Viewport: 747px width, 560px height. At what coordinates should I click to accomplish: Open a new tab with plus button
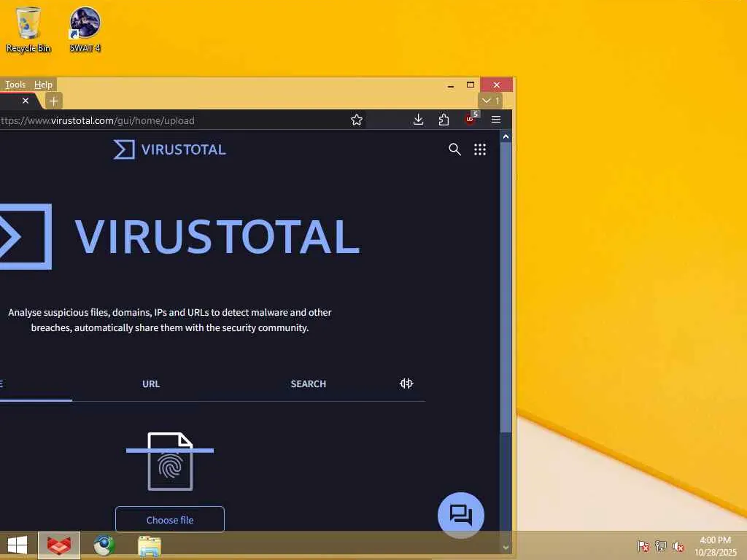53,101
